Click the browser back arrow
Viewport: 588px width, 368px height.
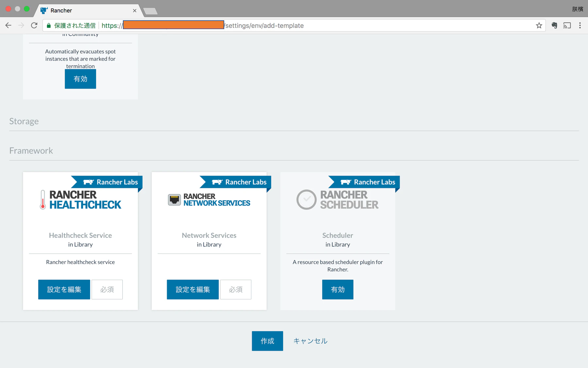point(8,26)
